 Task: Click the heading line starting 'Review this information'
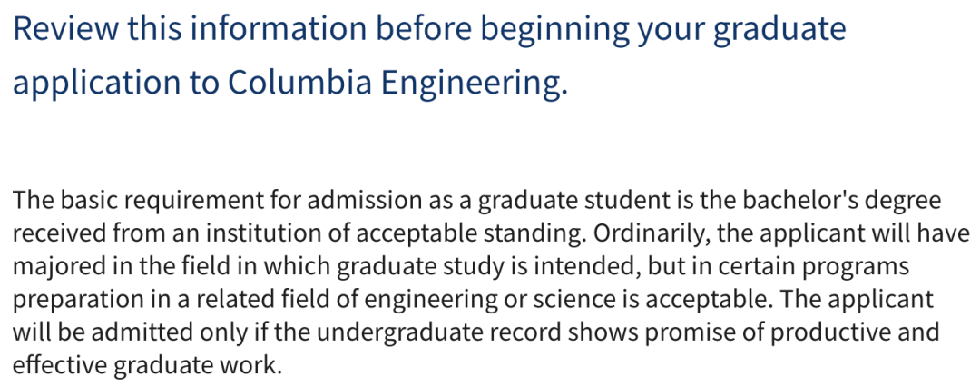[429, 29]
